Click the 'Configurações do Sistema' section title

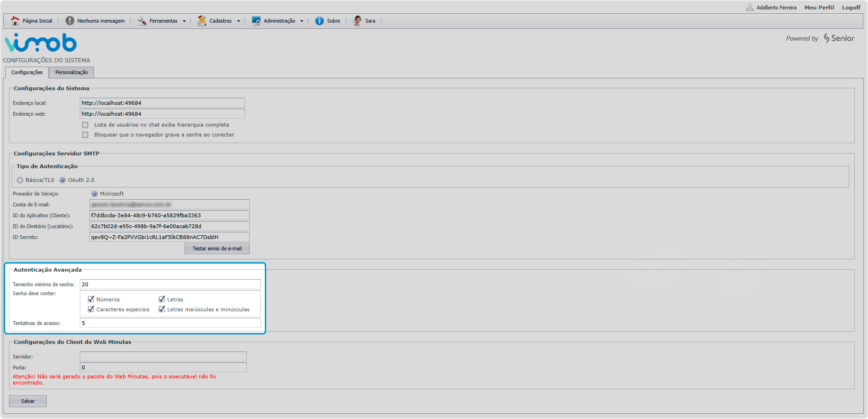coord(51,88)
